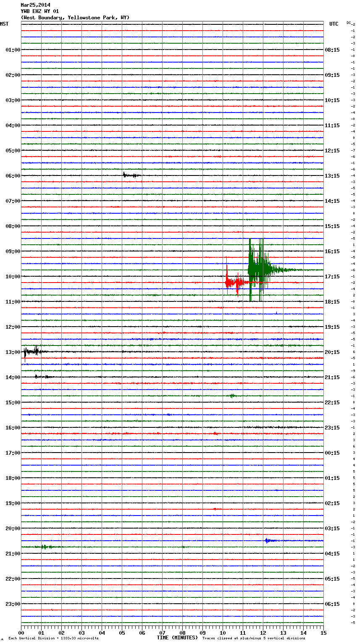Viewport: 357px width, 644px height.
Task: Click the Traces clipped footer note
Action: click(254, 639)
